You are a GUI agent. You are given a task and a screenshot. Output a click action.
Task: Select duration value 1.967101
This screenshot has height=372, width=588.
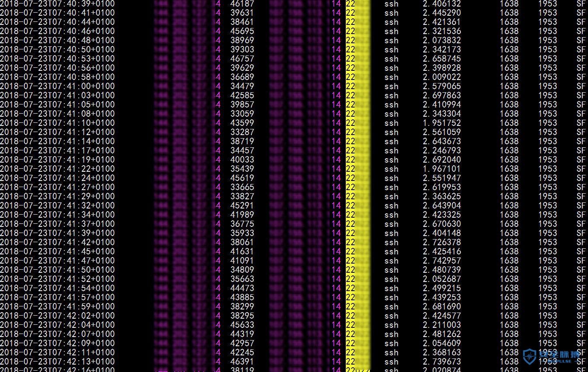click(x=442, y=169)
